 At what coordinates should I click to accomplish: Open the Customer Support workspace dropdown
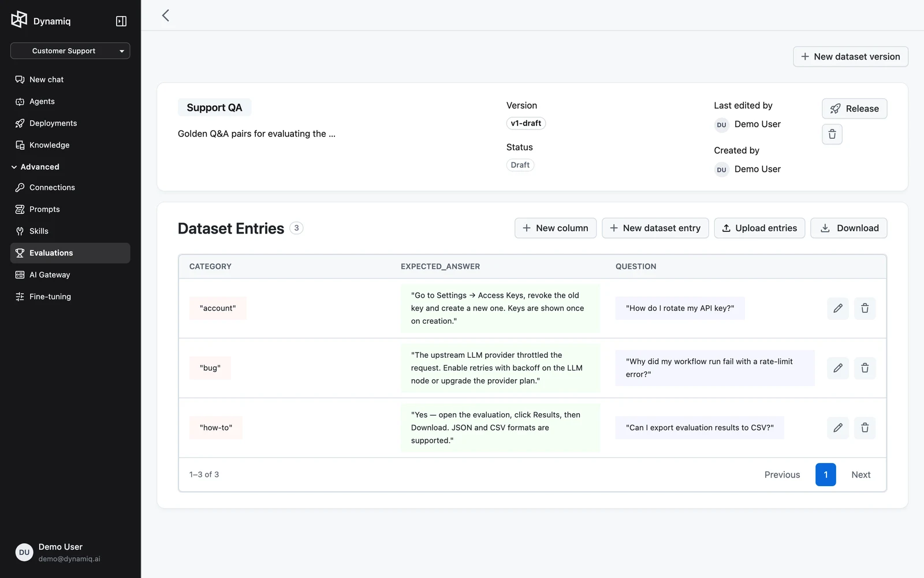pos(70,51)
